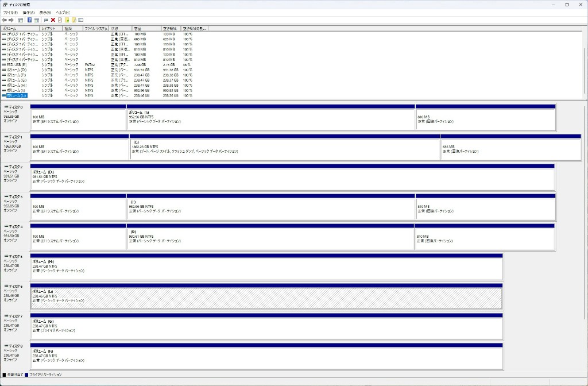The height and width of the screenshot is (386, 588).
Task: Open properties via the checkmark sheet icon
Action: coord(60,20)
